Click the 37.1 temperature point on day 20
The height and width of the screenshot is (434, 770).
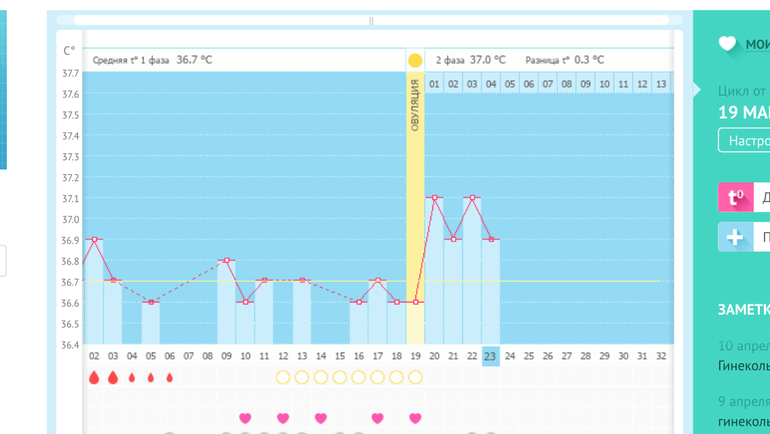click(x=434, y=198)
